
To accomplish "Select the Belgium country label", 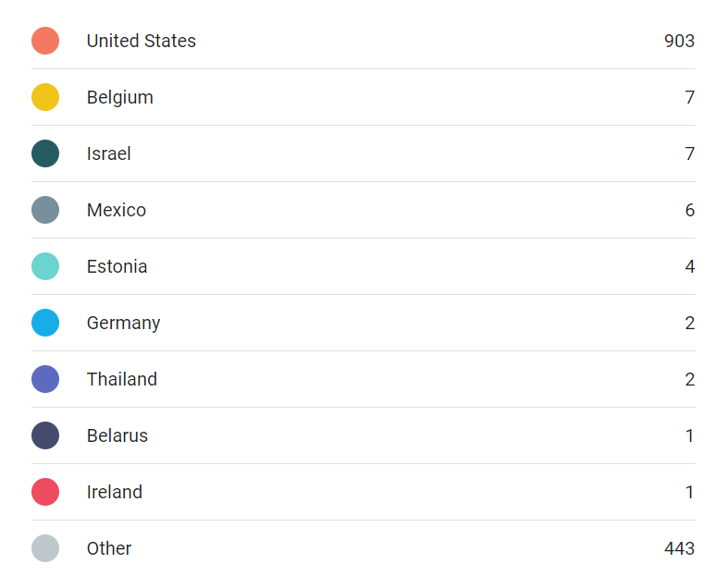I will point(119,97).
